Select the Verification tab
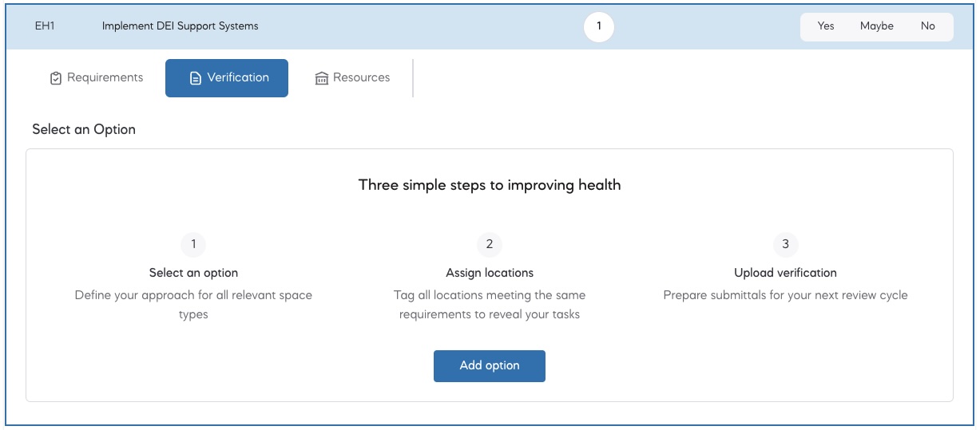Viewport: 980px width, 430px height. [x=227, y=78]
